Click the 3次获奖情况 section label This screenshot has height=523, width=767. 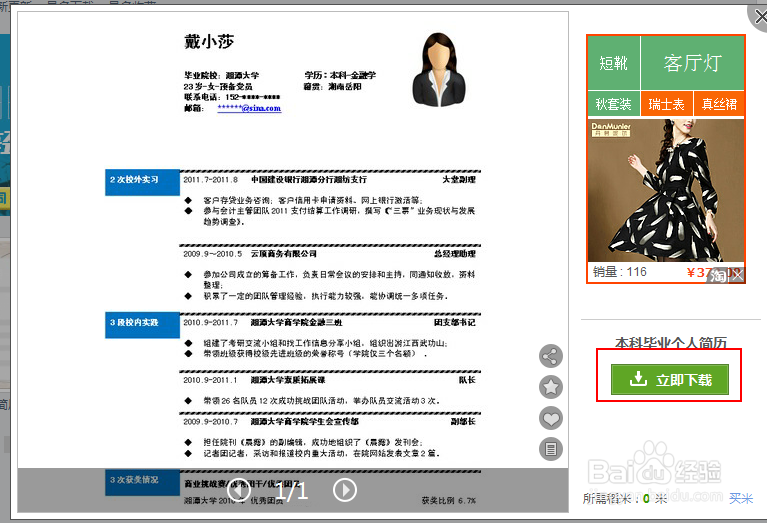[x=142, y=482]
